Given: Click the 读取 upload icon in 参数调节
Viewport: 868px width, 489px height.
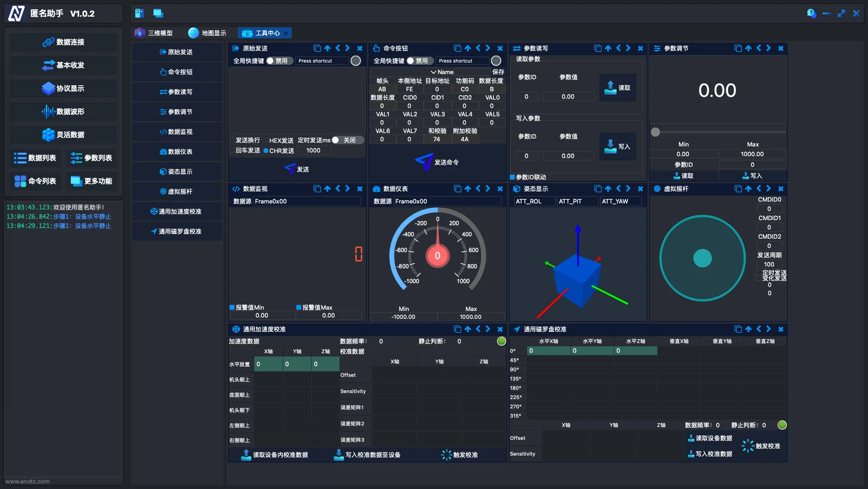Looking at the screenshot, I should (677, 176).
